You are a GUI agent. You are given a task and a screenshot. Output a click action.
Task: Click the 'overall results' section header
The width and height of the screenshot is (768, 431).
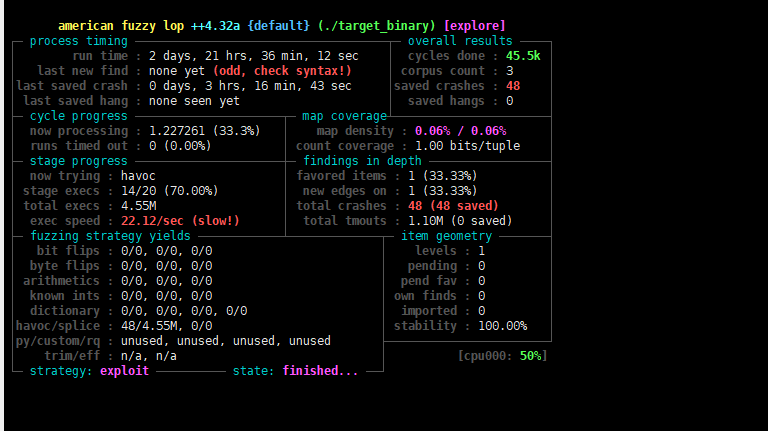[x=460, y=41]
